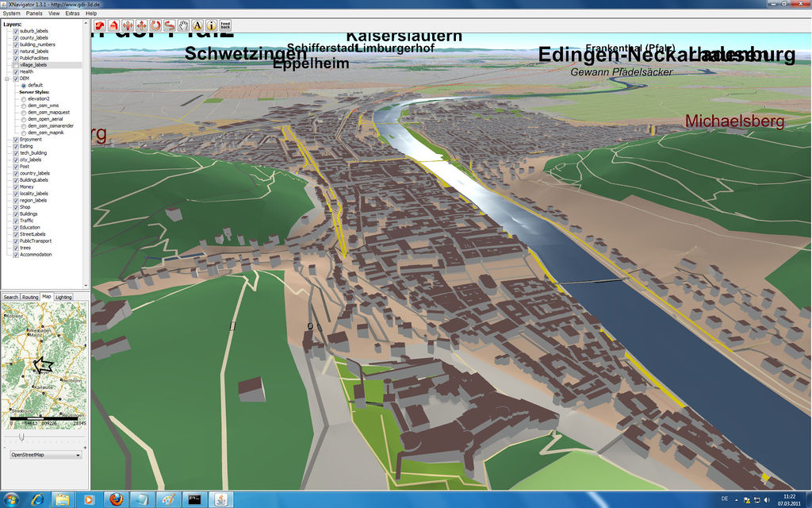Uncheck the Buildings layer checkbox
Screen dimensions: 812x508
click(x=16, y=214)
